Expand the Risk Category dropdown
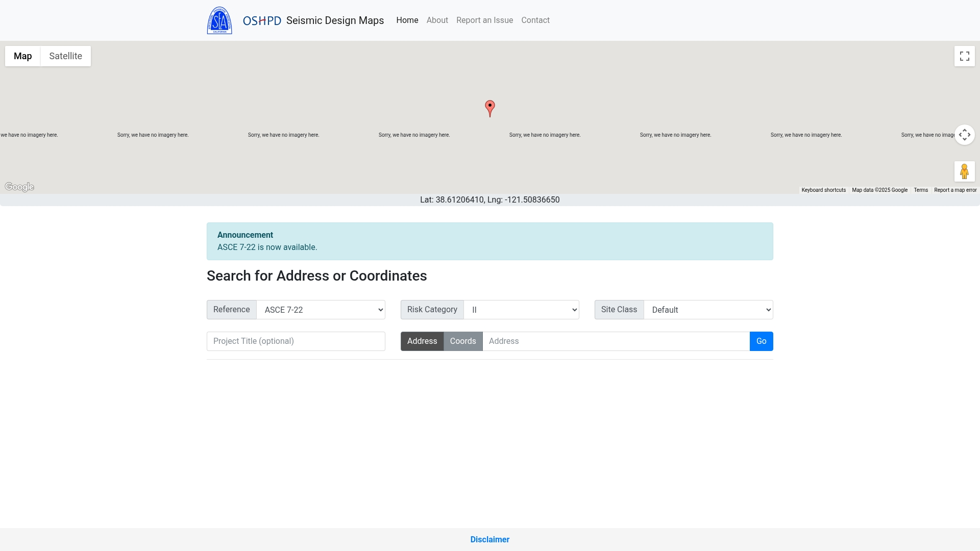 point(521,310)
